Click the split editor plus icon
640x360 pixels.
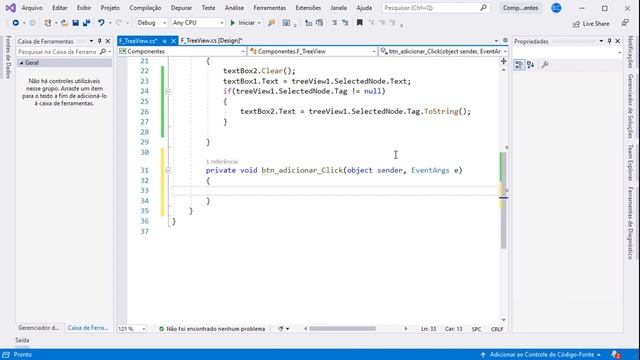(x=503, y=61)
